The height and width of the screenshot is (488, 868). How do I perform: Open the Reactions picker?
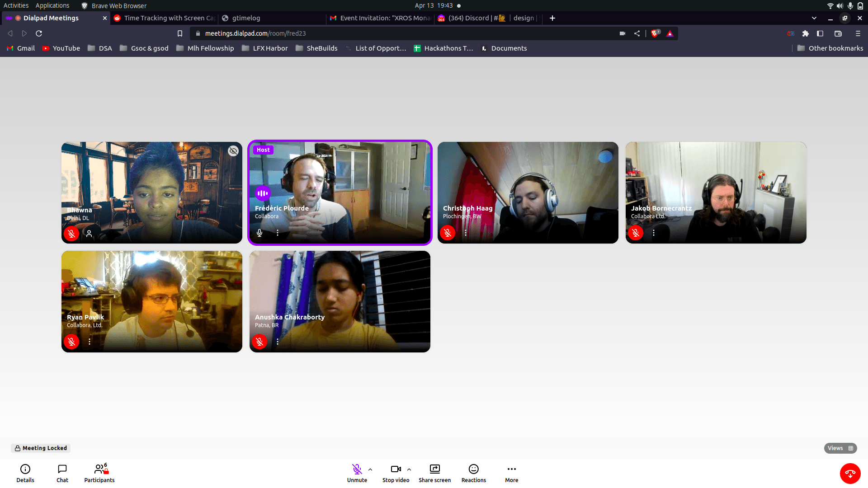point(474,473)
